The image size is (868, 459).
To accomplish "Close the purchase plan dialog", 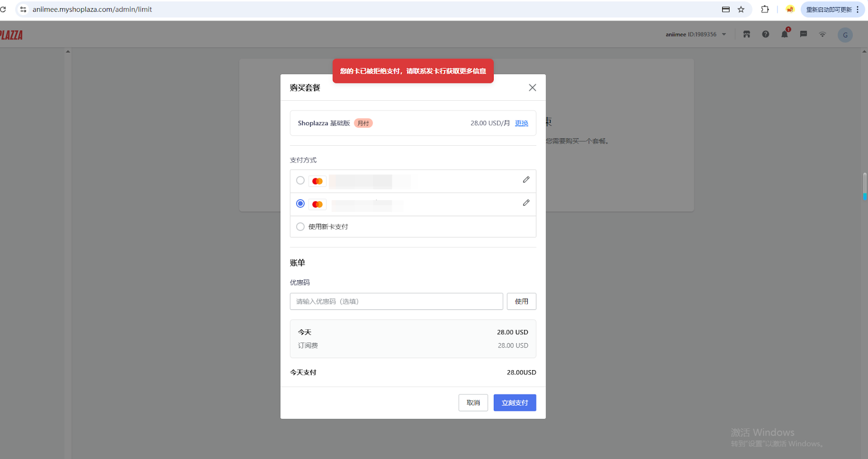I will [x=532, y=88].
